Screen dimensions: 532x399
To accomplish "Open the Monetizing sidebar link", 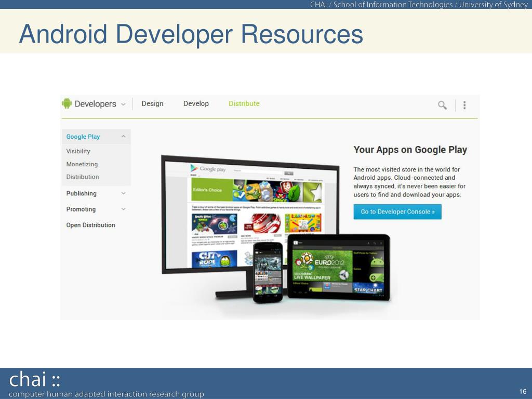I will [82, 164].
